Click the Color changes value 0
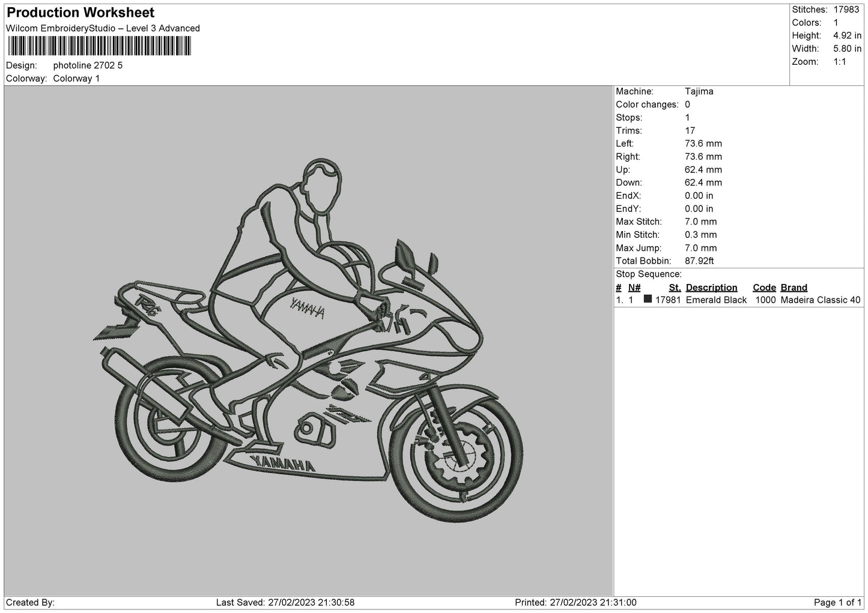Viewport: 868px width, 613px height. pyautogui.click(x=688, y=104)
